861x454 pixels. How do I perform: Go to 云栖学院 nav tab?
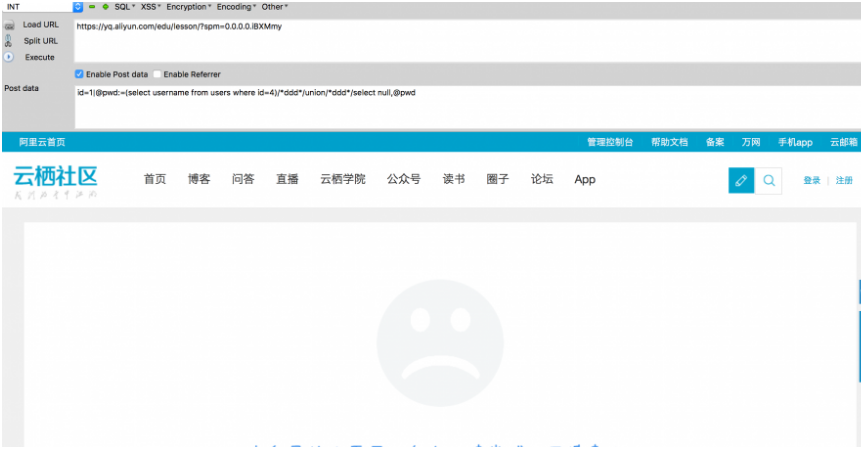click(343, 179)
